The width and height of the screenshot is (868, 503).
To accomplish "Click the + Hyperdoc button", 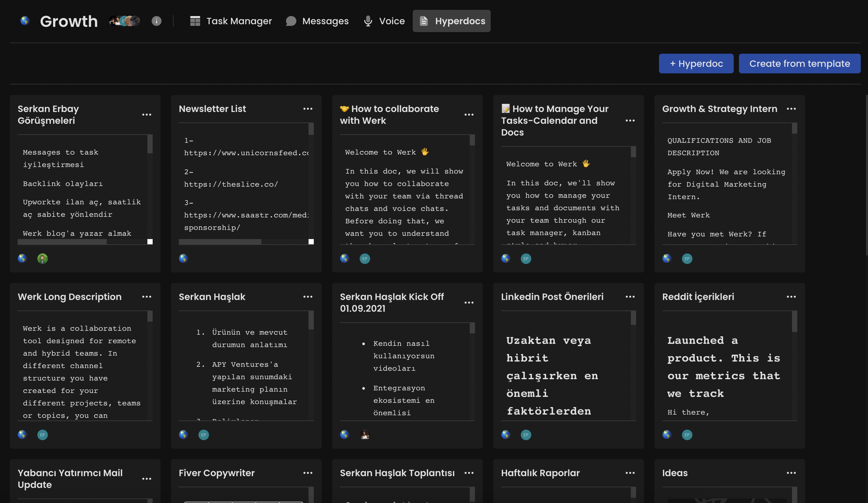I will (696, 63).
